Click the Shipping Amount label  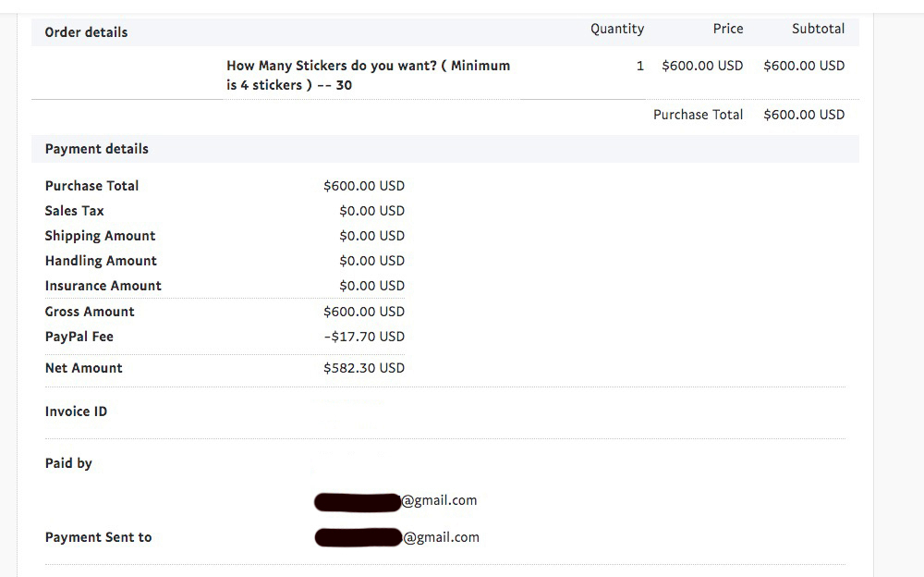(x=100, y=236)
